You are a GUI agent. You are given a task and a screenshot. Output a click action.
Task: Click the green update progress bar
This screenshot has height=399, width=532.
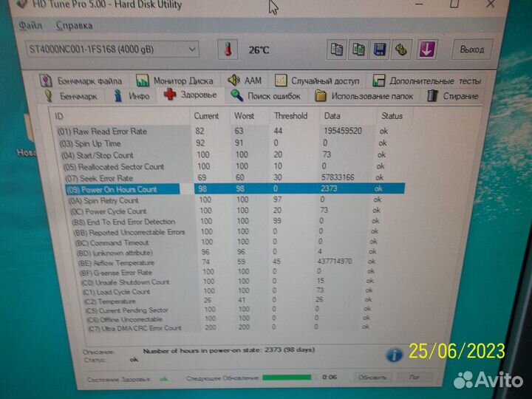(287, 378)
